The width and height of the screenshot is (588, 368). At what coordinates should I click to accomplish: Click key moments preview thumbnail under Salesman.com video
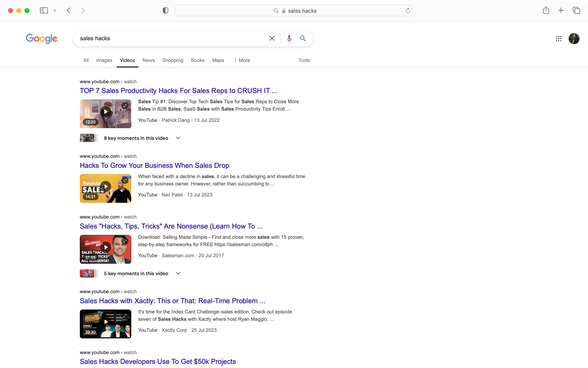(x=87, y=273)
